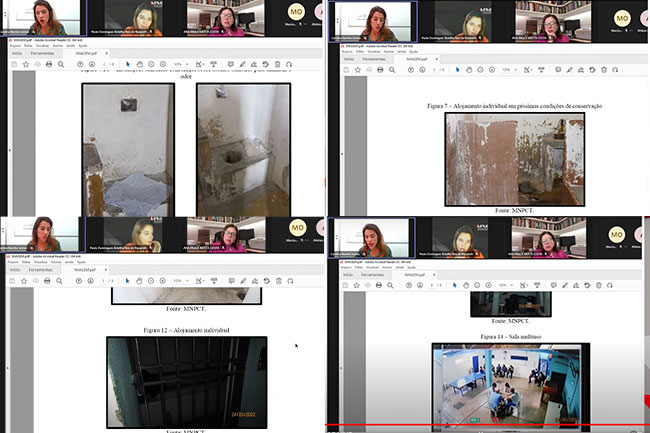Open the search magnifier in bottom-left Acrobat window
Screen dimensions: 650x433
coord(59,281)
